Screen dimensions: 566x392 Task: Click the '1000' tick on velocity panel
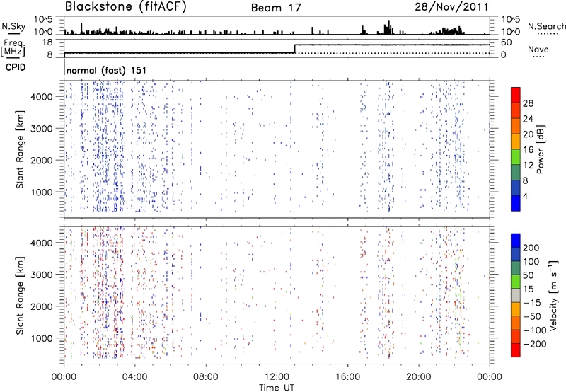click(x=41, y=338)
